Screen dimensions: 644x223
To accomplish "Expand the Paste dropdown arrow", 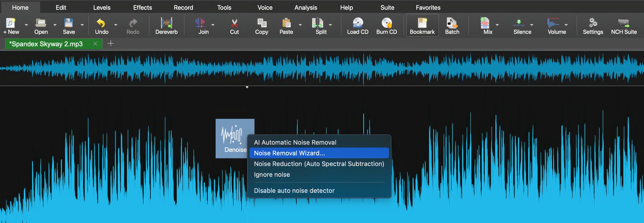I will 300,25.
